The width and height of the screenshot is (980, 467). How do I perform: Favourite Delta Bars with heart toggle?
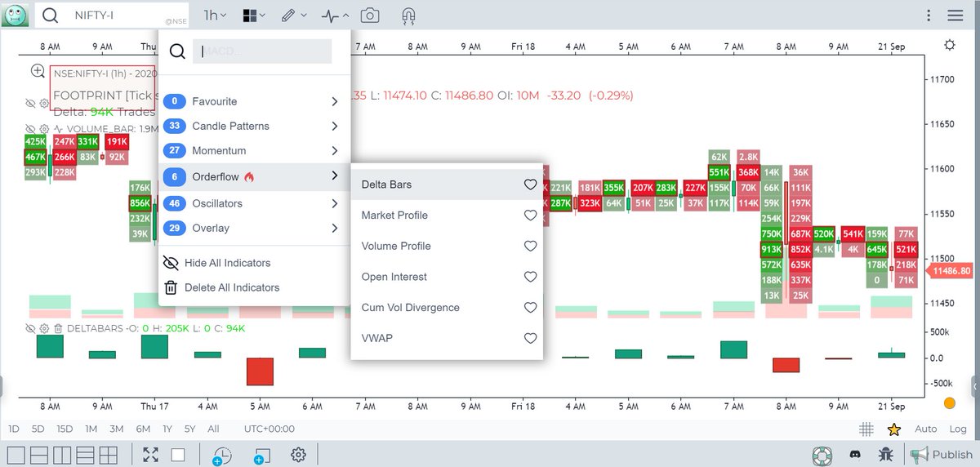click(530, 185)
